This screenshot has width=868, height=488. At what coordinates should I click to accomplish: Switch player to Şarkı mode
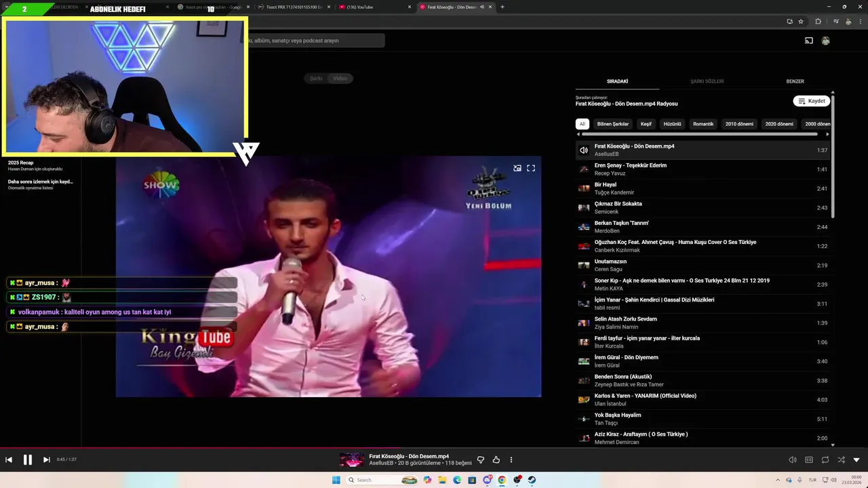click(x=316, y=79)
